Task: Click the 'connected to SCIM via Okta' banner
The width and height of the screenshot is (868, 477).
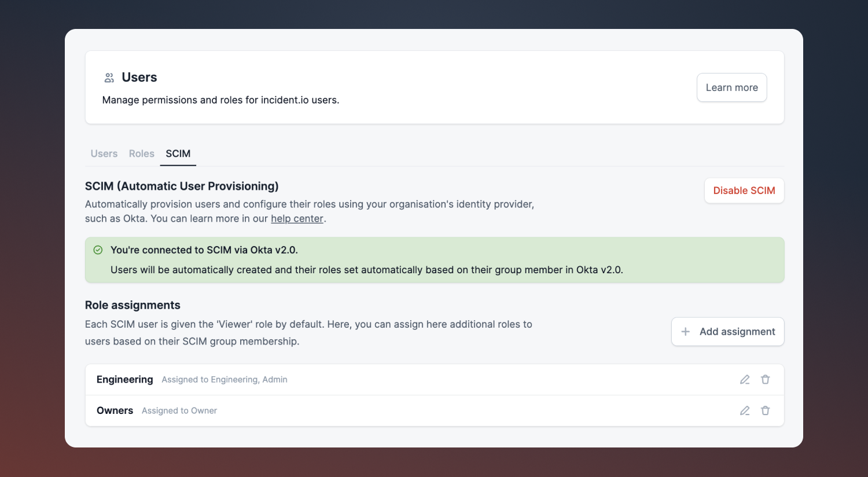Action: (x=434, y=260)
